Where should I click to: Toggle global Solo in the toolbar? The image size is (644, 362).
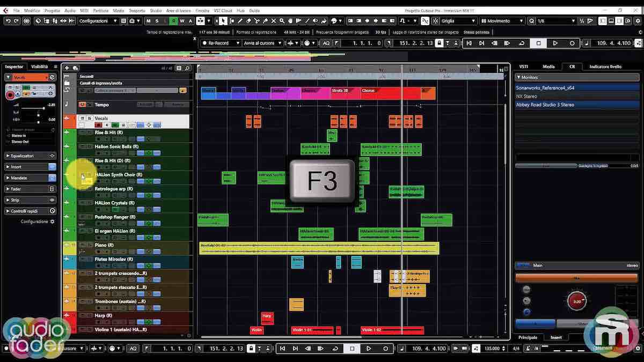(x=156, y=20)
